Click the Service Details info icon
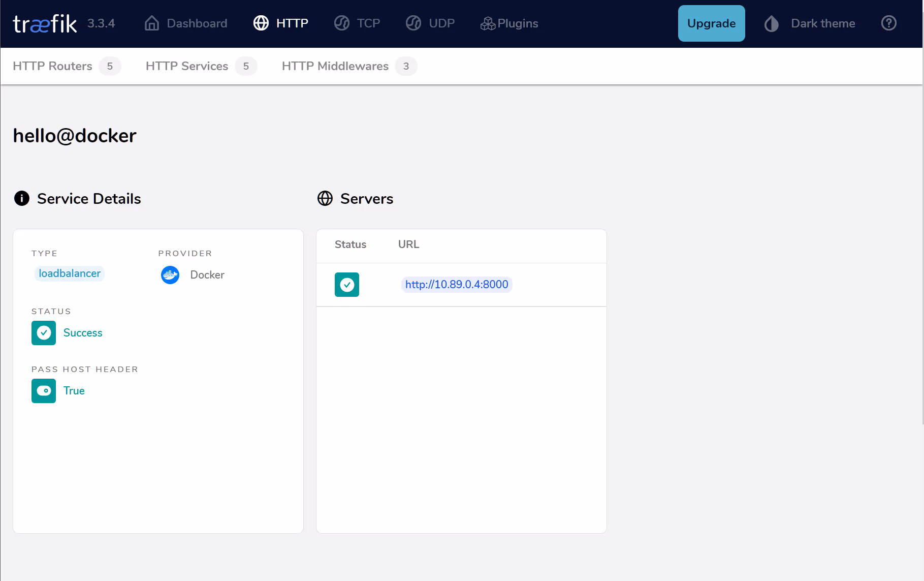 point(22,198)
